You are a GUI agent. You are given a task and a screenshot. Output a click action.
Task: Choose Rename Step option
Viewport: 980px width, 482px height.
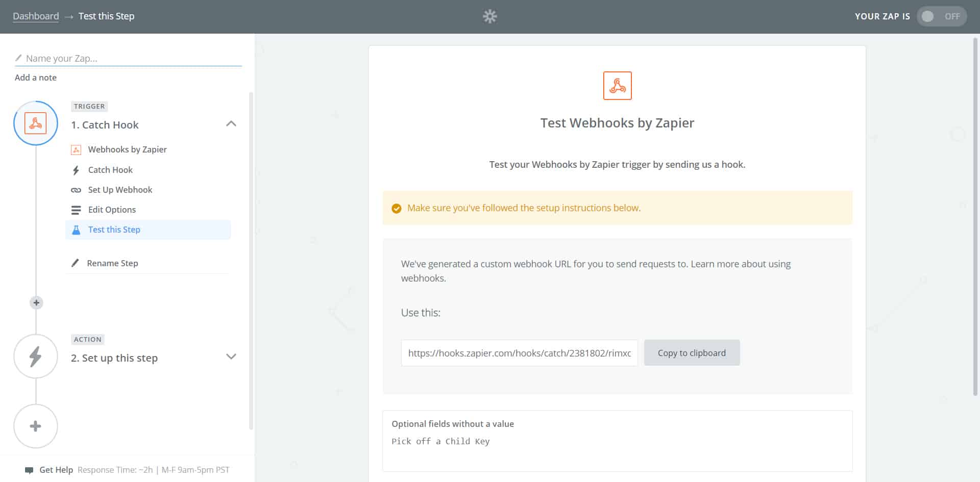pos(112,263)
